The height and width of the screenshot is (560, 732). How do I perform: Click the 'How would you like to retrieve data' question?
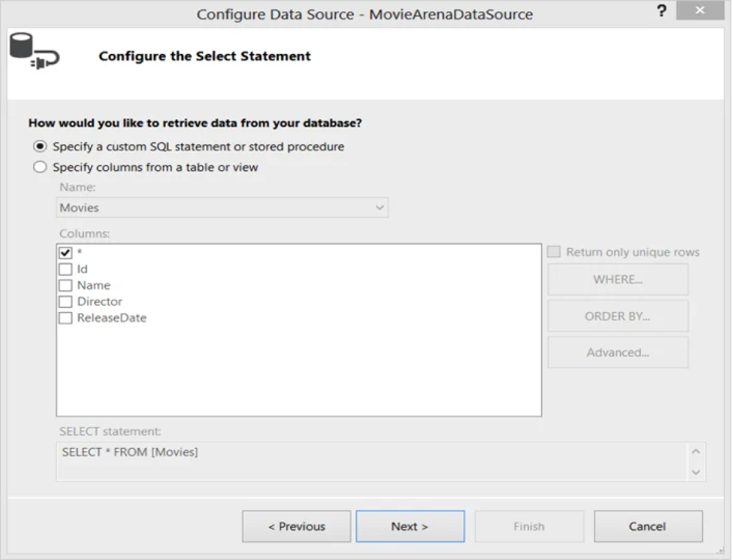tap(195, 123)
